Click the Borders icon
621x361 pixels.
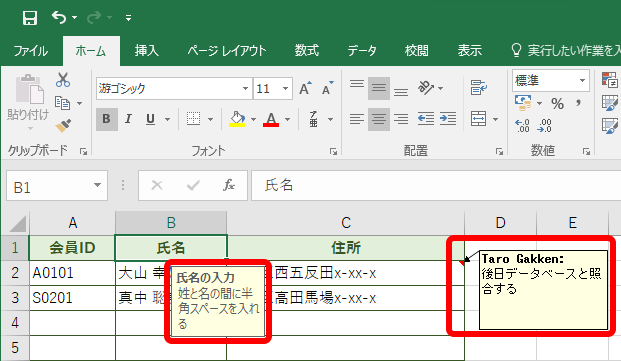coord(194,119)
